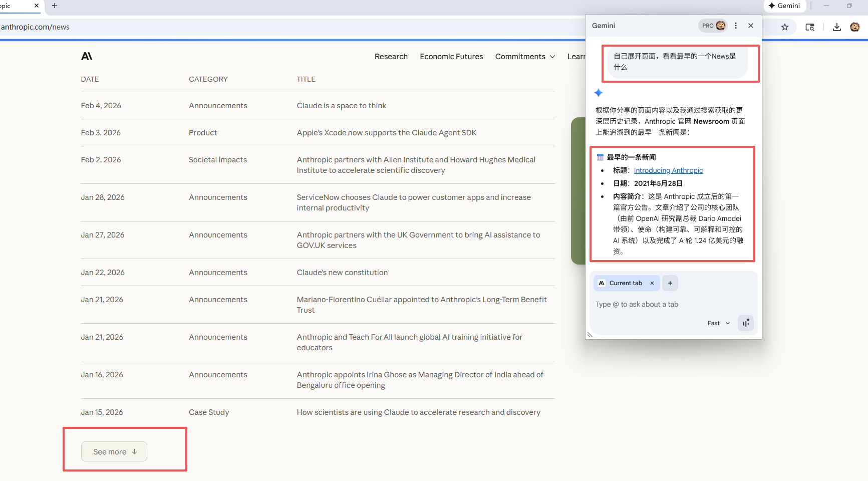The image size is (868, 481).
Task: Start Gemini voice input with the audio icon
Action: tap(746, 323)
